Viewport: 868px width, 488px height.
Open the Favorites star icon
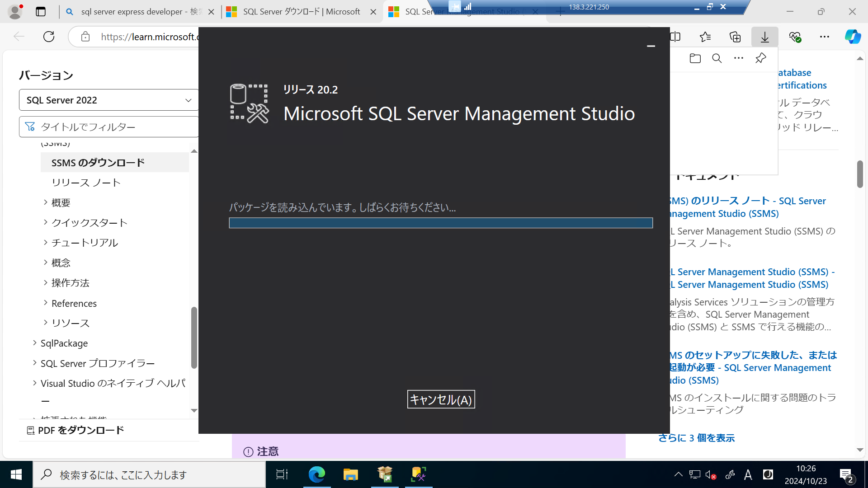pos(705,37)
